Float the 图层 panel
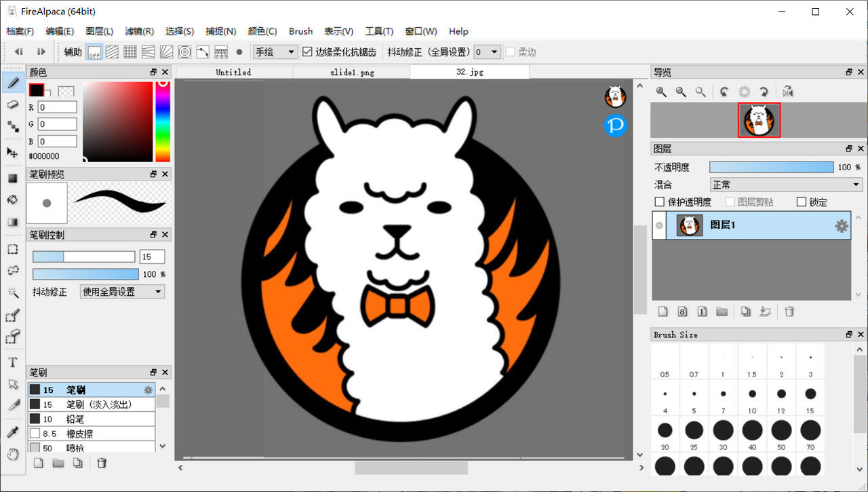 coord(849,149)
